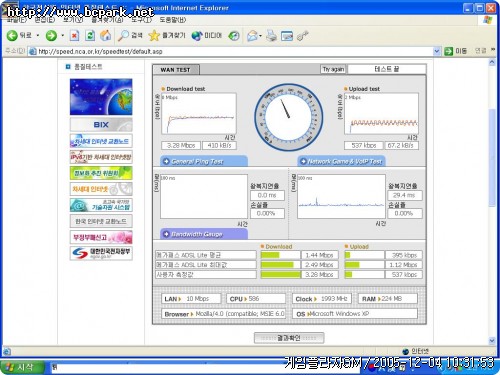The height and width of the screenshot is (375, 500).
Task: Open History clock toolbar icon
Action: click(234, 36)
